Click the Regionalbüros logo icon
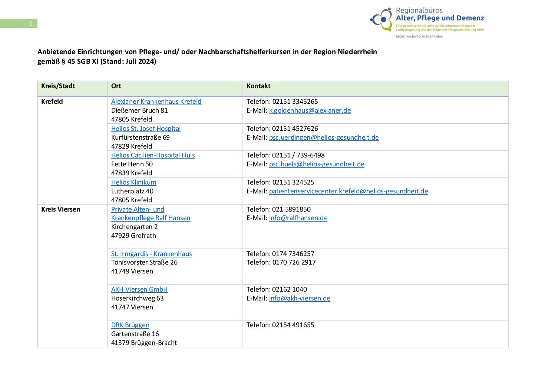Image resolution: width=555 pixels, height=392 pixels. click(x=381, y=19)
